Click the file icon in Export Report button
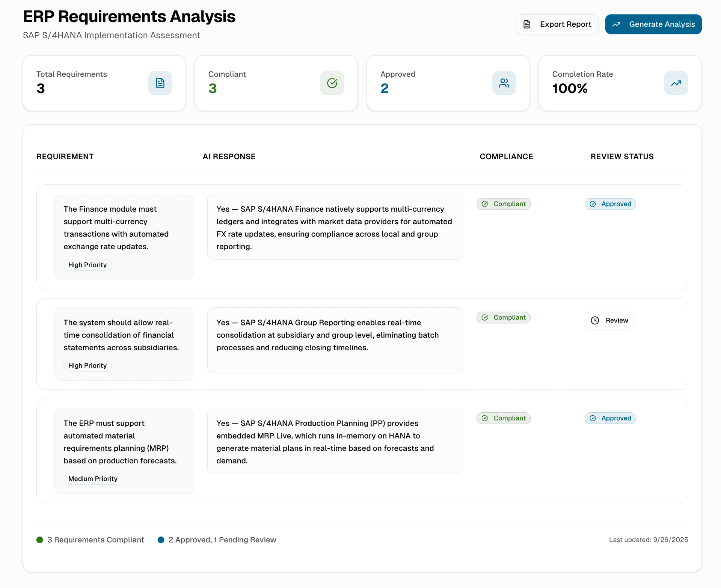Image resolution: width=721 pixels, height=588 pixels. pyautogui.click(x=527, y=24)
